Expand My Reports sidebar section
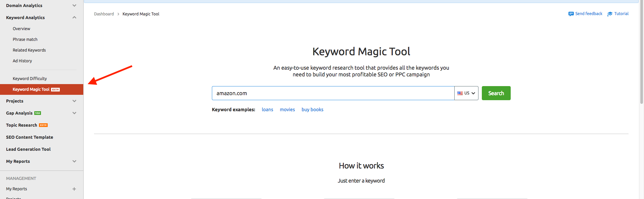The image size is (644, 199). pyautogui.click(x=74, y=161)
